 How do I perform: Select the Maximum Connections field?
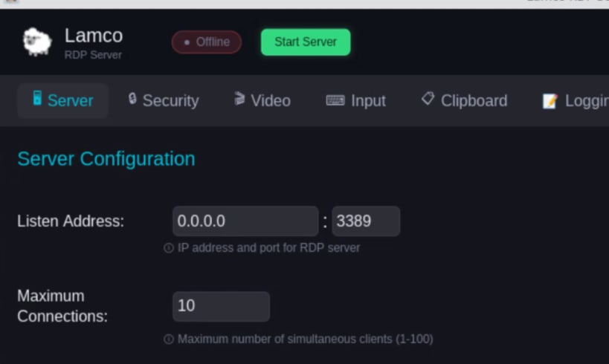click(221, 306)
